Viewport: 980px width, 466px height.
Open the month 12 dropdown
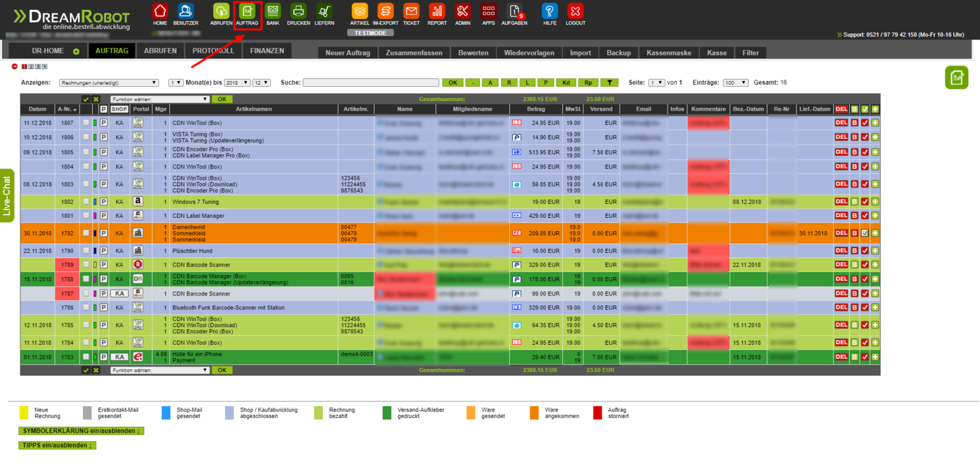[262, 83]
